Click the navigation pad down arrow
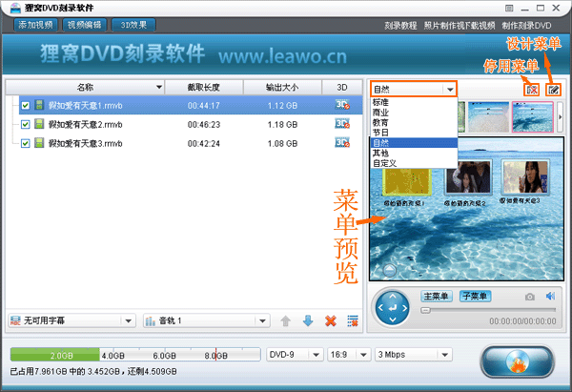Screen dimensions: 572x392 click(393, 320)
